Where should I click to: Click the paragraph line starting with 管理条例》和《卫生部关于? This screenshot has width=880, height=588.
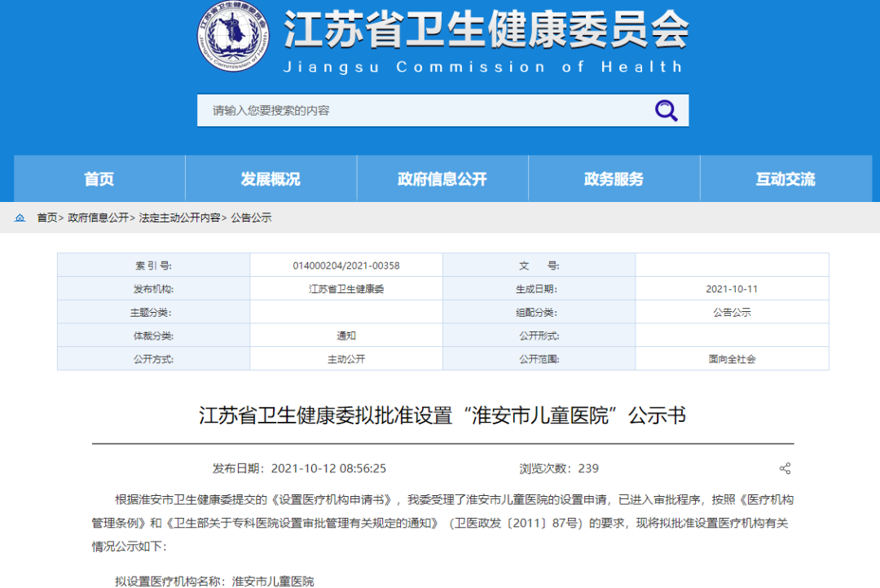click(x=440, y=523)
